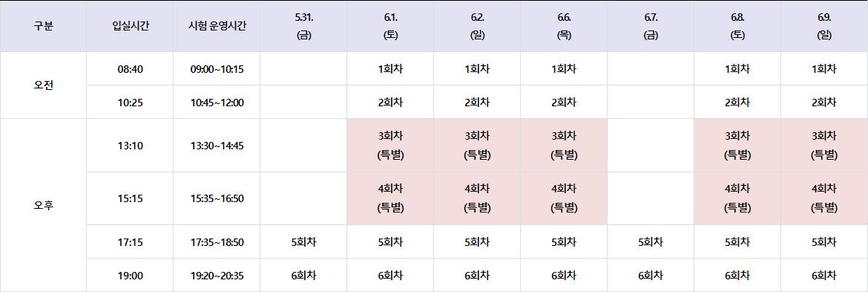Click 3회차 (특별) in the 6.9. column
The width and height of the screenshot is (868, 292).
click(x=824, y=146)
